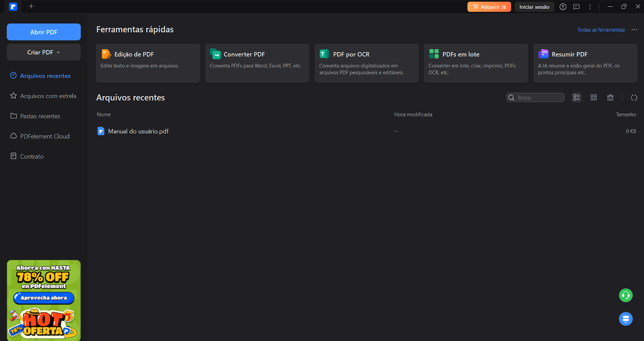Open the help question mark icon

pyautogui.click(x=563, y=7)
